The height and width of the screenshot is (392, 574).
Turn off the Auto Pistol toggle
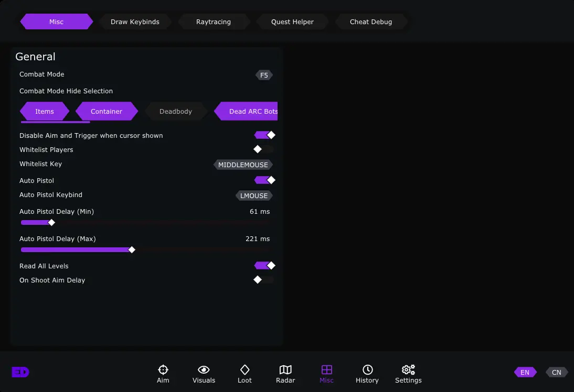click(264, 180)
